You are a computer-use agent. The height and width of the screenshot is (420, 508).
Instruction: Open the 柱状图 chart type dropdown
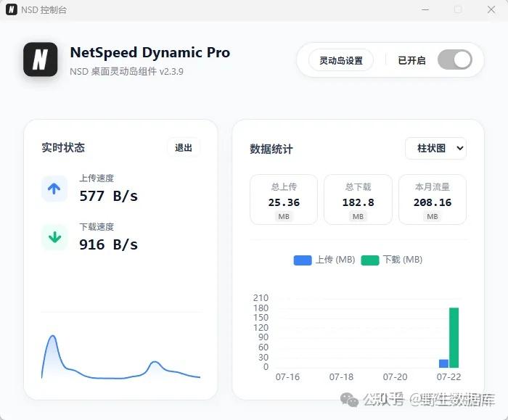435,148
